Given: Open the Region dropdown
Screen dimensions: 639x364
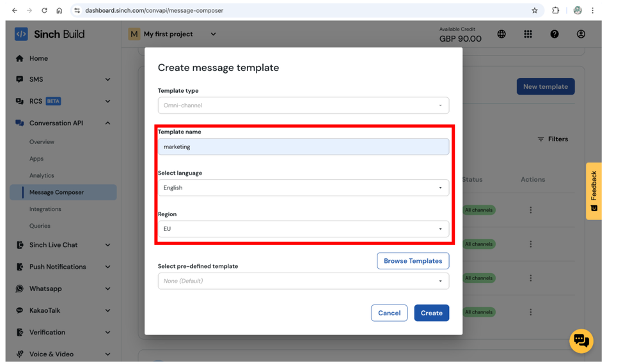Looking at the screenshot, I should tap(303, 229).
